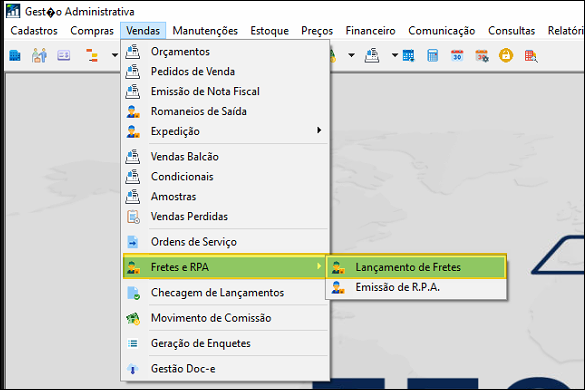Click the Vendas menu
The height and width of the screenshot is (390, 585).
tap(143, 31)
